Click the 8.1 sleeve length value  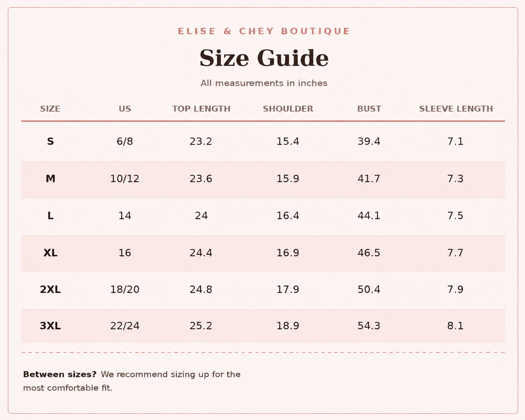tap(455, 326)
